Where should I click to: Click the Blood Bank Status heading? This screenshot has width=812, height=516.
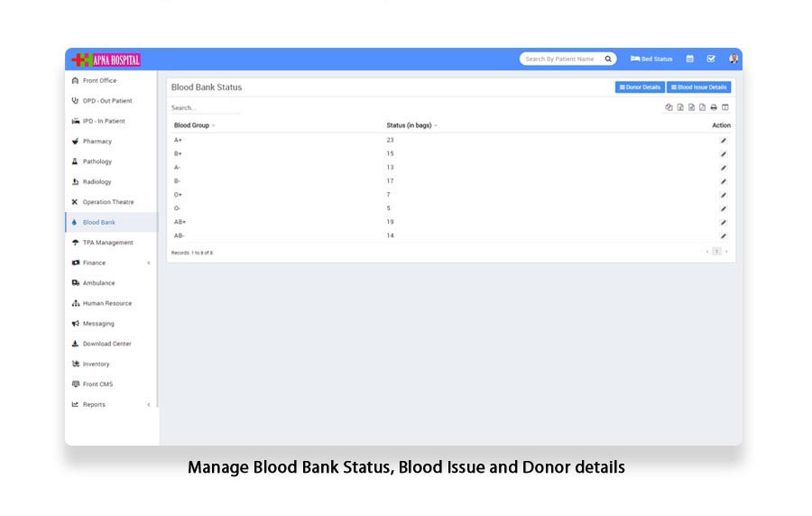[206, 88]
